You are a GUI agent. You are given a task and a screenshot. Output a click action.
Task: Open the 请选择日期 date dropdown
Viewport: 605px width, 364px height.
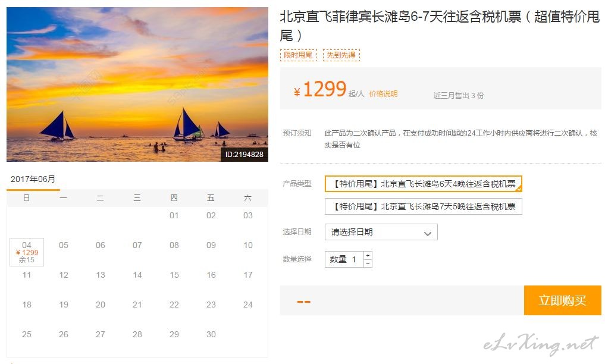pyautogui.click(x=381, y=232)
